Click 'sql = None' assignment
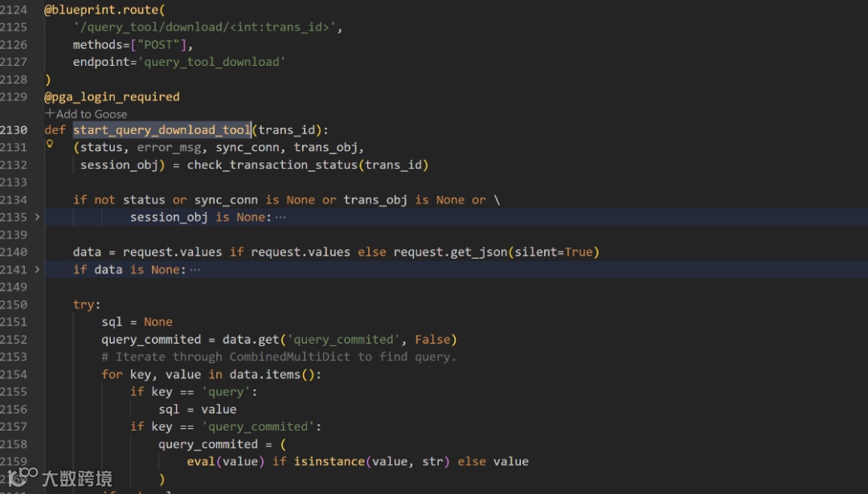The height and width of the screenshot is (494, 868). point(137,322)
